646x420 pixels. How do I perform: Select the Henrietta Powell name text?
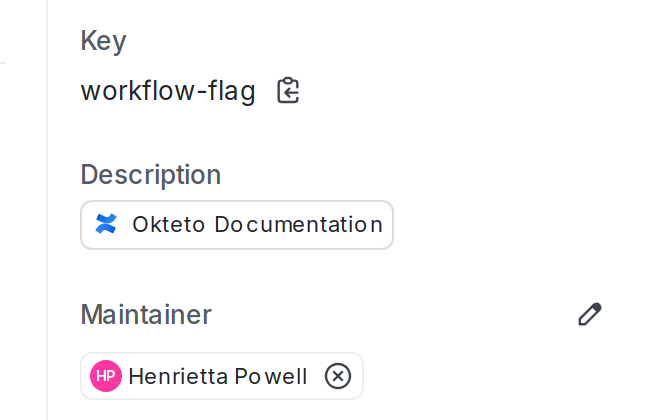point(217,376)
